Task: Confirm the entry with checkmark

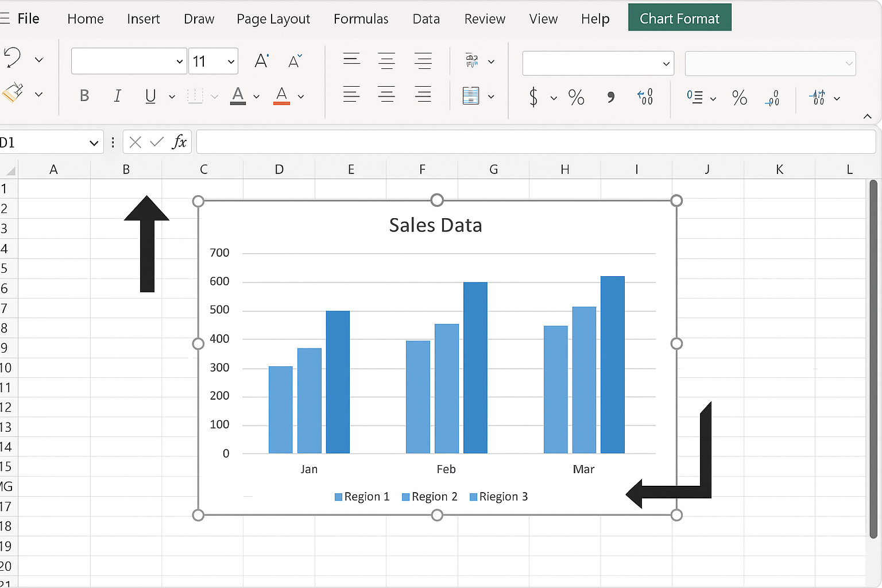Action: tap(157, 141)
